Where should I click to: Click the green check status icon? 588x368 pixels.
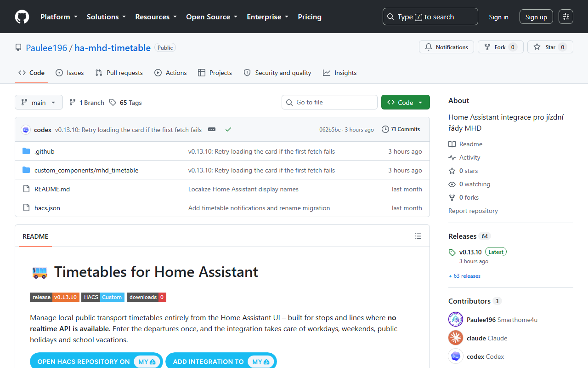pyautogui.click(x=228, y=129)
